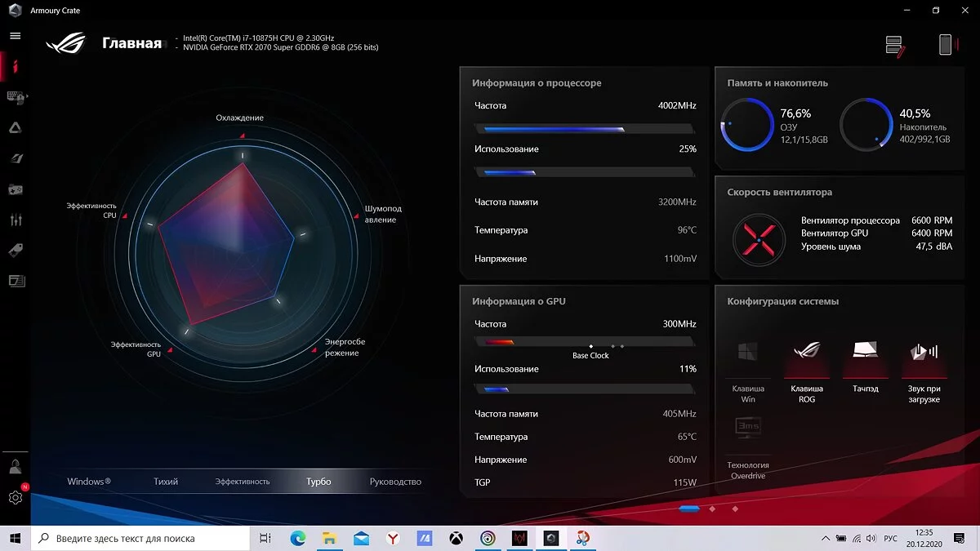This screenshot has width=980, height=551.
Task: Open the scenario profiles sliders icon
Action: click(x=15, y=220)
